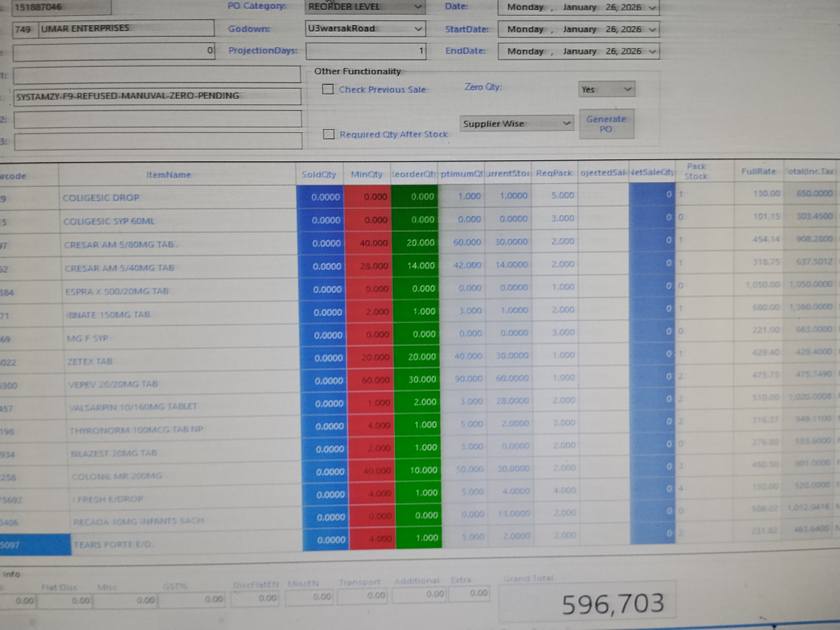Image resolution: width=840 pixels, height=630 pixels.
Task: Open the EndDate calendar dropdown
Action: point(652,51)
